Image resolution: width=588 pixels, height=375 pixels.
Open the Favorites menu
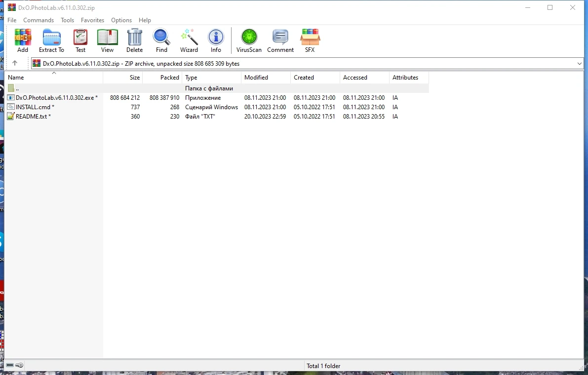[93, 20]
